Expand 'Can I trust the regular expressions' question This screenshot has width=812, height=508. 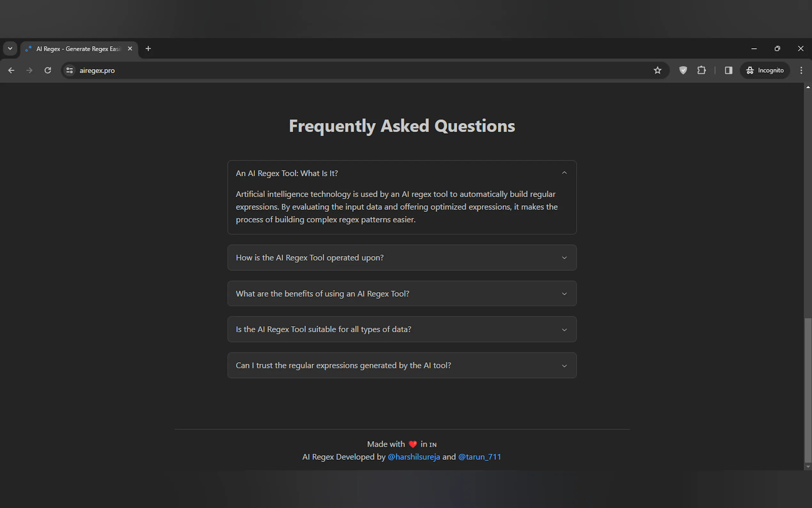(402, 365)
